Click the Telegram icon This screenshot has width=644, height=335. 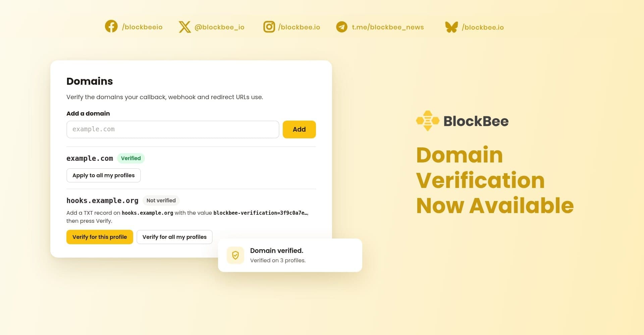tap(341, 27)
